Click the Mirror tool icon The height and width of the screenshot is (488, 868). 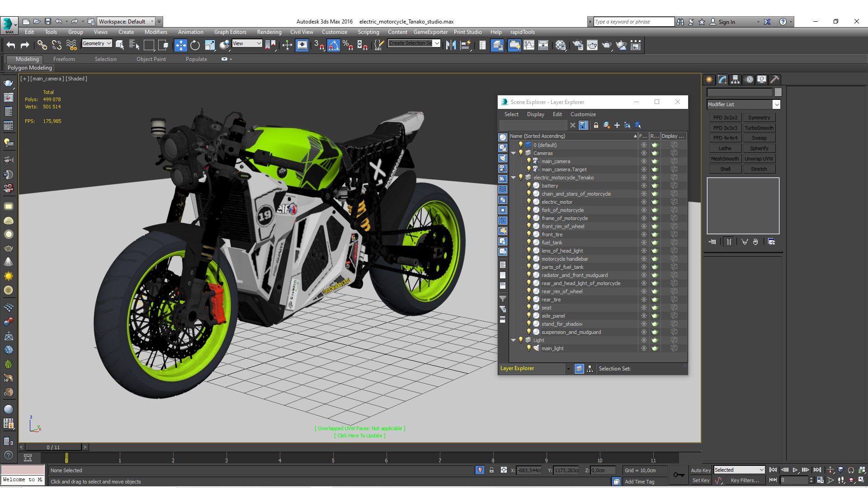[451, 45]
